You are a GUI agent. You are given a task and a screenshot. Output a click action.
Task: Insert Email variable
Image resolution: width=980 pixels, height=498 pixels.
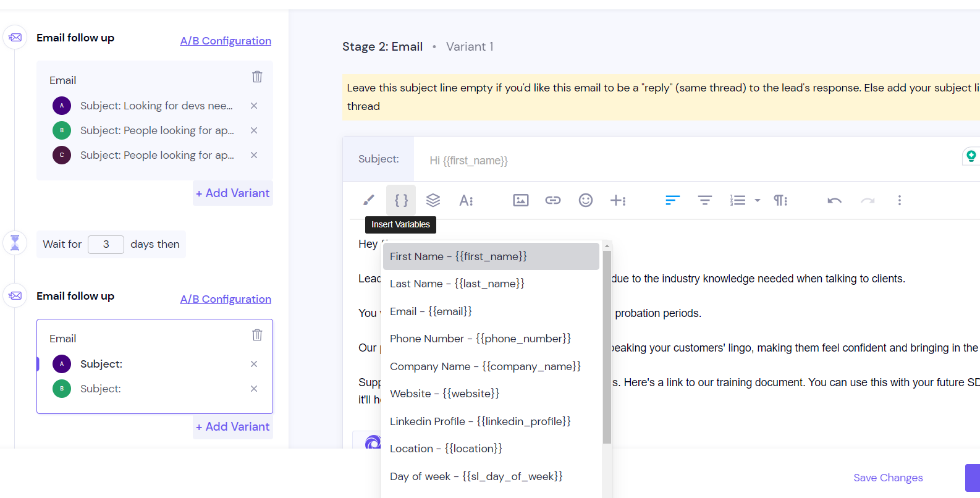tap(491, 311)
